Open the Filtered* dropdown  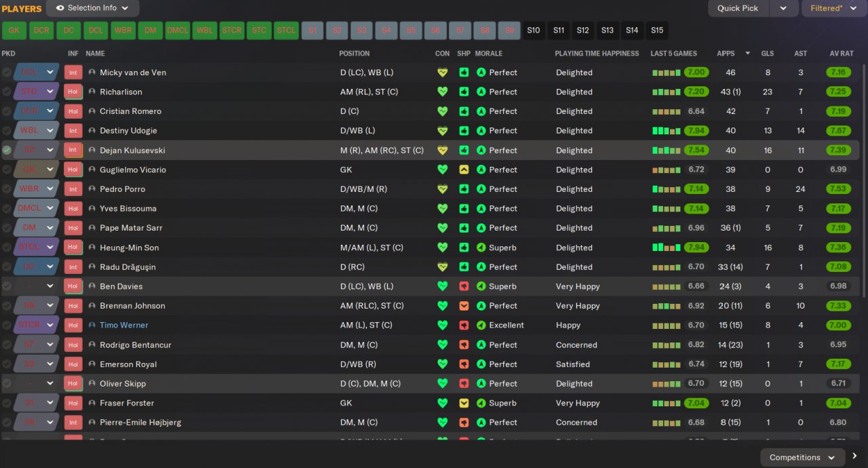click(834, 8)
